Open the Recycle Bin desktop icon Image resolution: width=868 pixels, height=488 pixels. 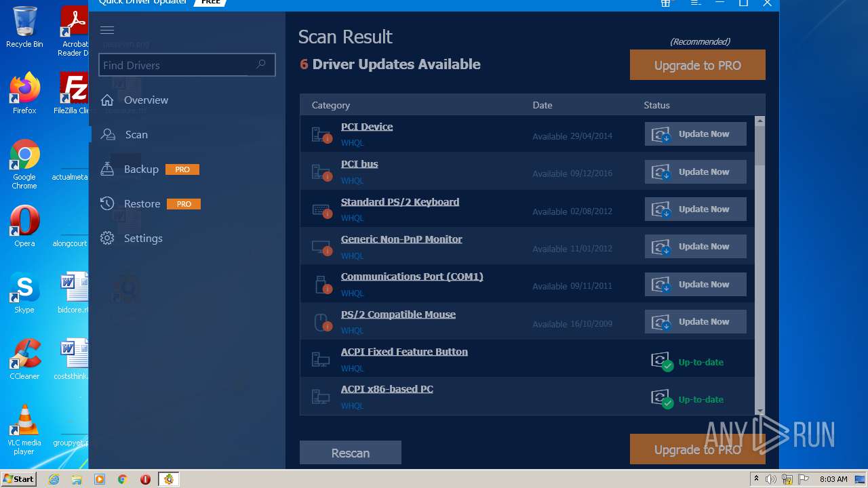click(x=24, y=27)
